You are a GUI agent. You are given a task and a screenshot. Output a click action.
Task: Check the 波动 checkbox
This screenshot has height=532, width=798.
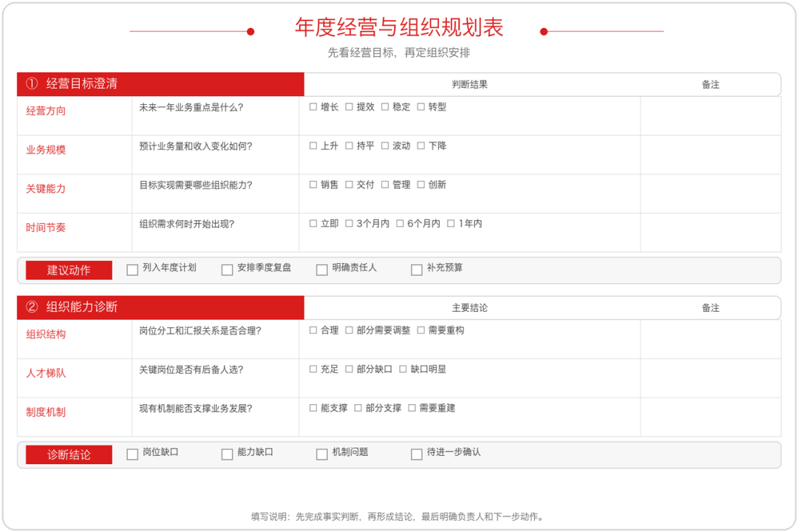385,146
